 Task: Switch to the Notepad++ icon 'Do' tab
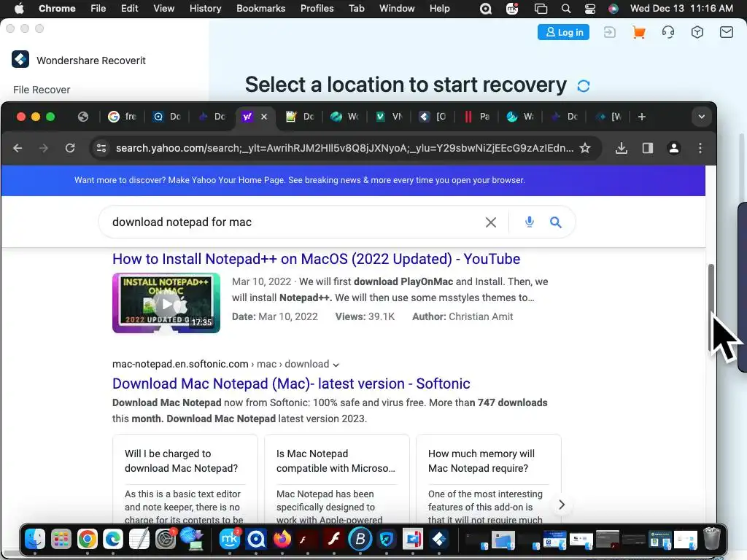pos(301,117)
